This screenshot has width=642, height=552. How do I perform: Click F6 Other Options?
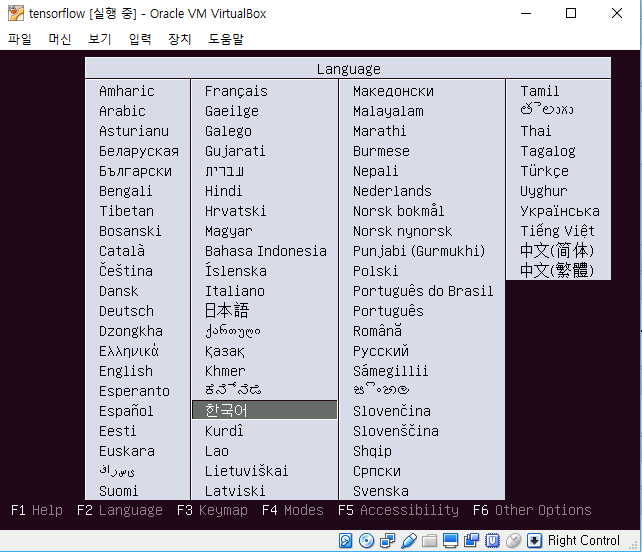click(x=532, y=510)
